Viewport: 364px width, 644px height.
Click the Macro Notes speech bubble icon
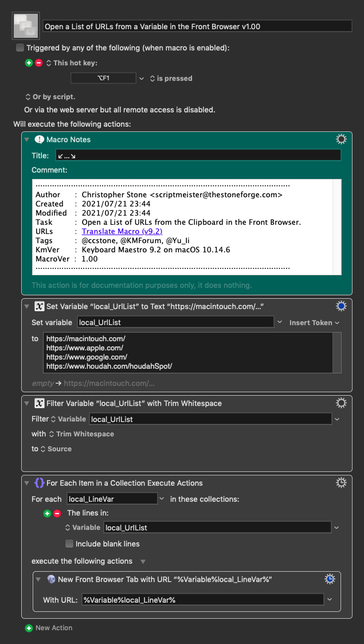40,140
